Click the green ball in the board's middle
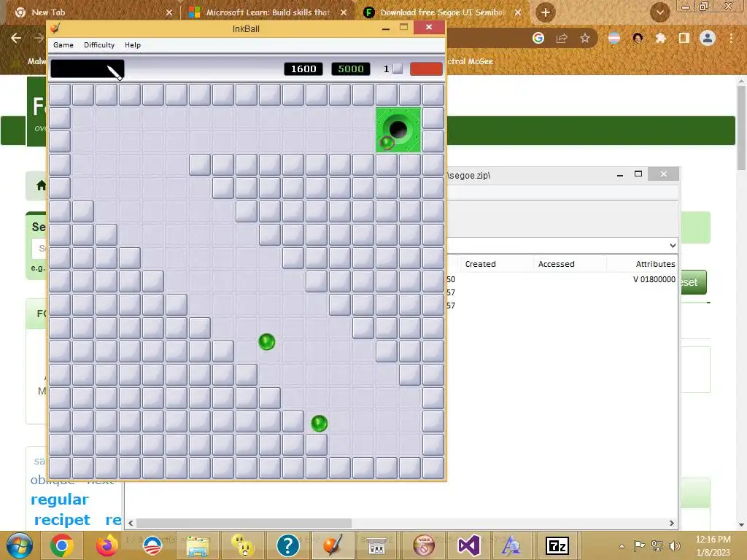The height and width of the screenshot is (560, 747). [267, 341]
